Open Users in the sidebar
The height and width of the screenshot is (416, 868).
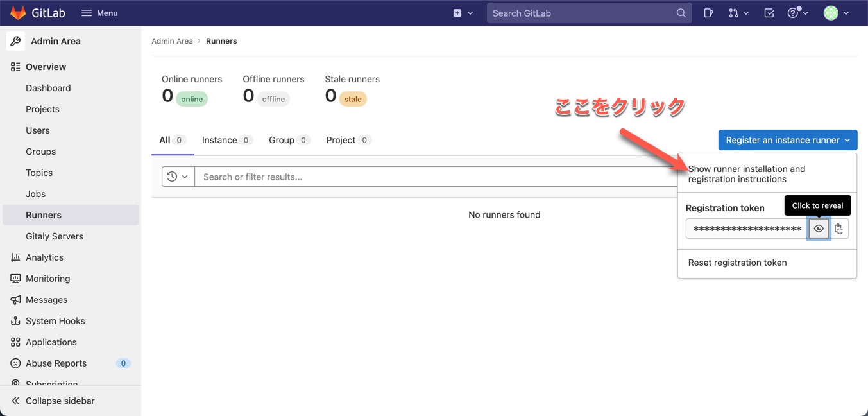click(37, 130)
